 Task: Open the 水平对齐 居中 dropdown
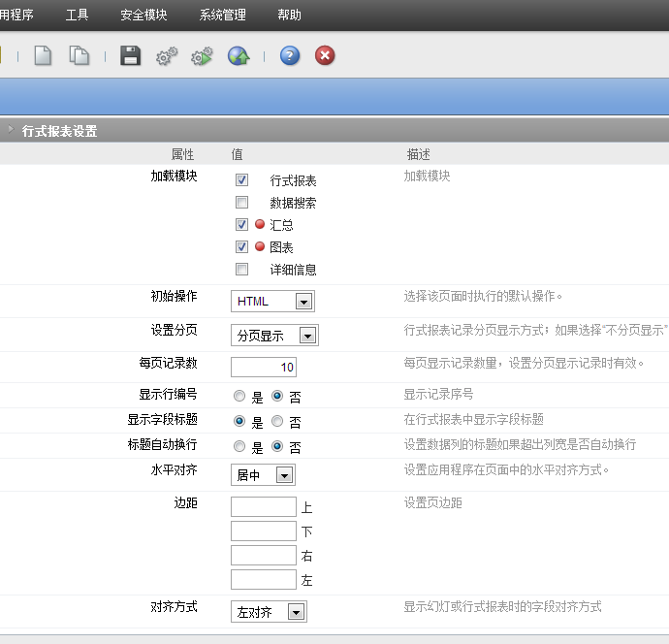click(x=263, y=474)
